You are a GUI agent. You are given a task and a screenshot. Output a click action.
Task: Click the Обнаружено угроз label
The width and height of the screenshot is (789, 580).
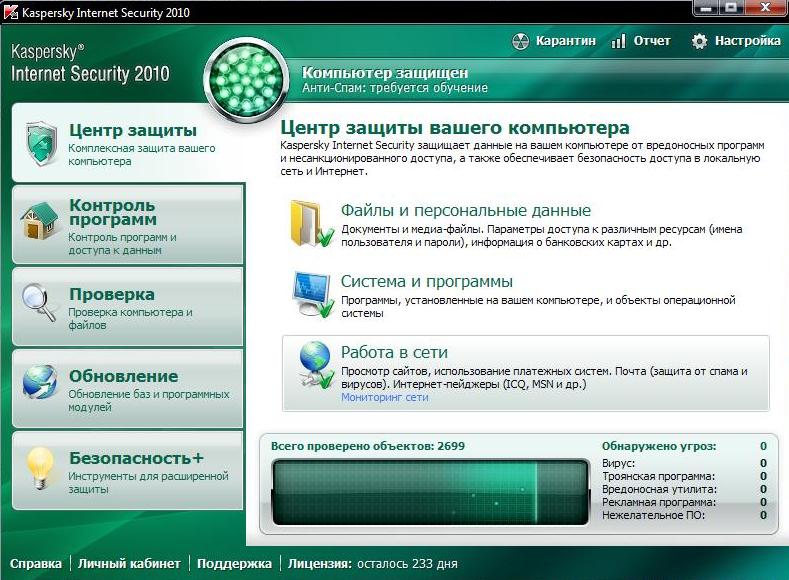(659, 446)
